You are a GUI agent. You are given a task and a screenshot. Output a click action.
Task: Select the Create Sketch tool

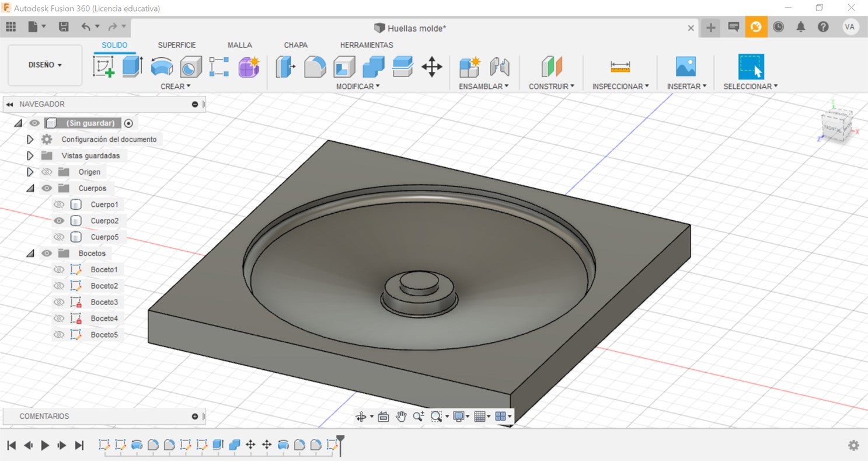(x=103, y=67)
